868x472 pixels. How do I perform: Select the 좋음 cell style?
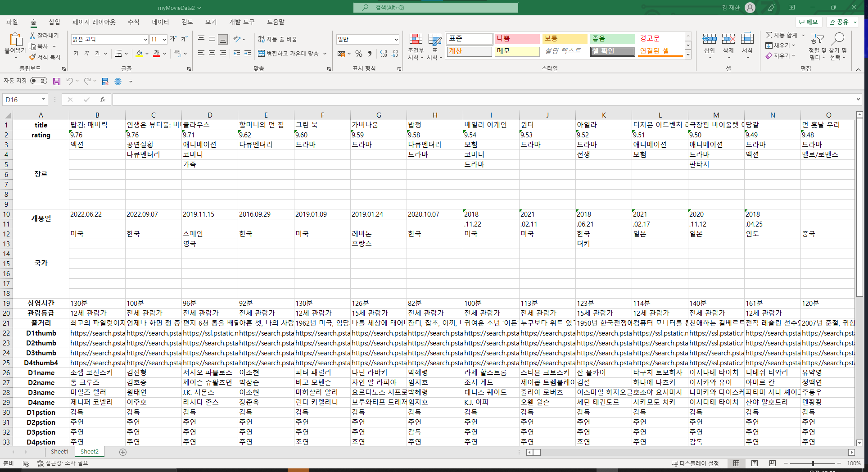click(x=612, y=39)
